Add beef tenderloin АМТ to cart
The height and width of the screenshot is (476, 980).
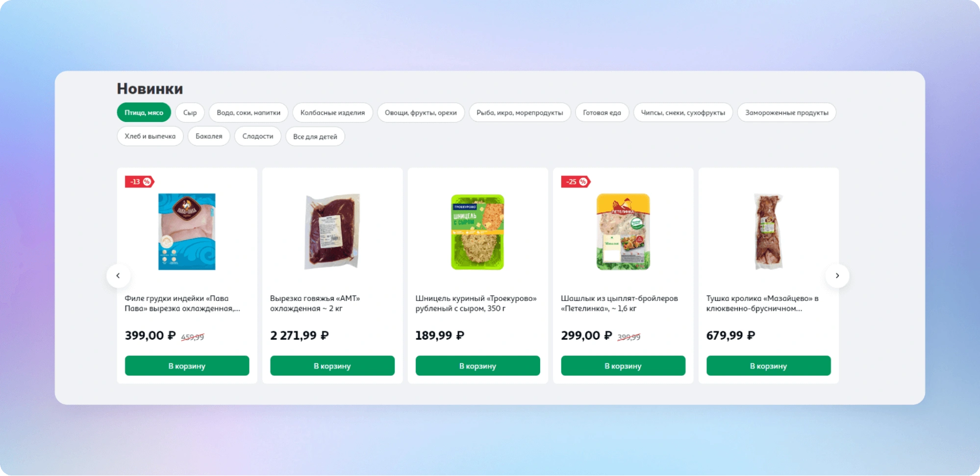[332, 366]
